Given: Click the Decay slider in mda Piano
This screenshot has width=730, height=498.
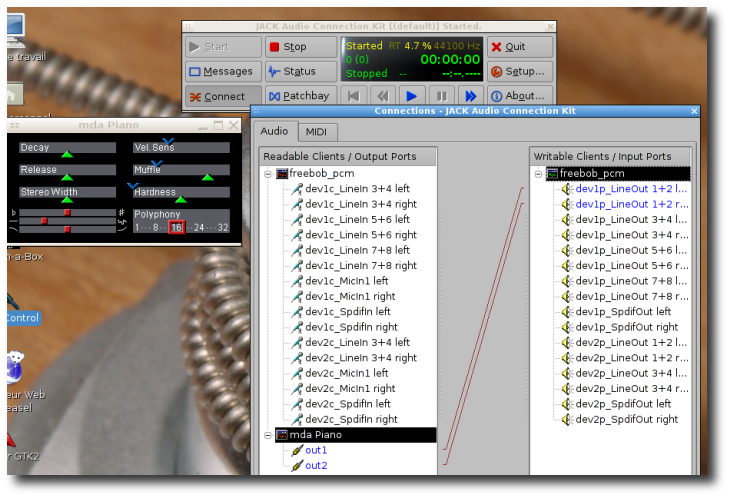Looking at the screenshot, I should point(68,148).
